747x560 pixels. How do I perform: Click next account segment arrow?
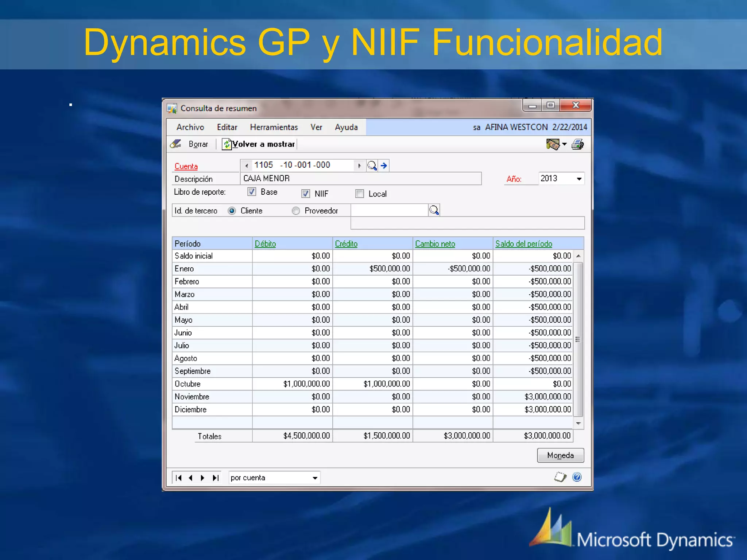tap(359, 166)
